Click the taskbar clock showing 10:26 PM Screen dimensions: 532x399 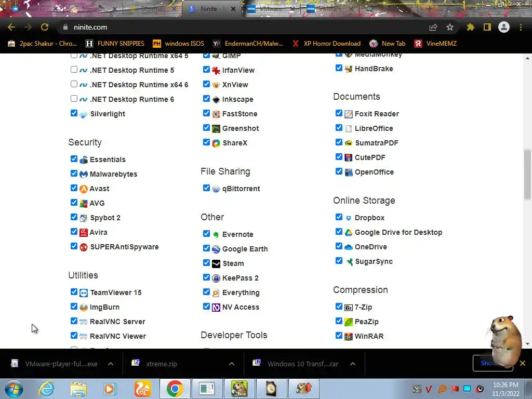[x=506, y=389]
